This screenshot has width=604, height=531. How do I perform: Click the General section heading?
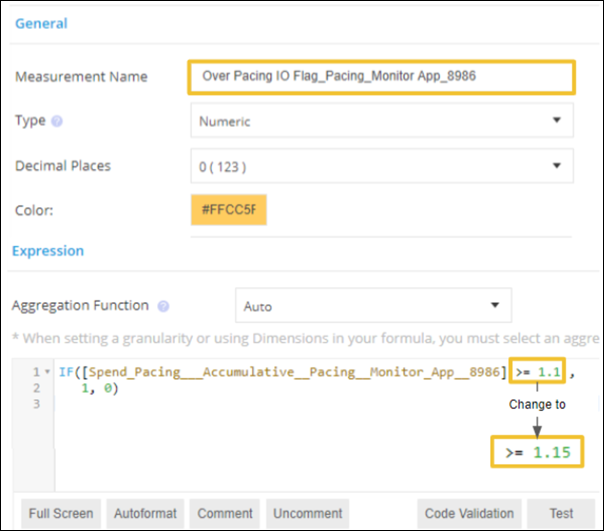[41, 24]
